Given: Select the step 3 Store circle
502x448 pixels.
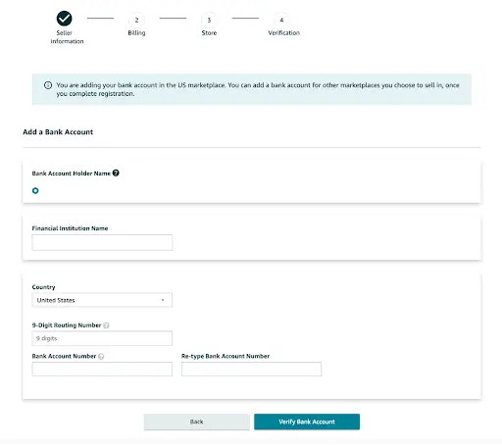Looking at the screenshot, I should coord(209,20).
